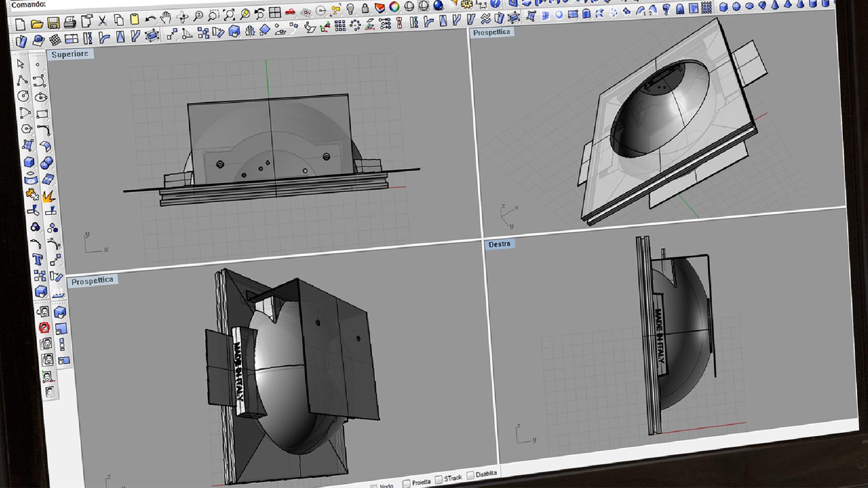The width and height of the screenshot is (868, 488).
Task: Select the Zoom window tool
Action: click(213, 16)
